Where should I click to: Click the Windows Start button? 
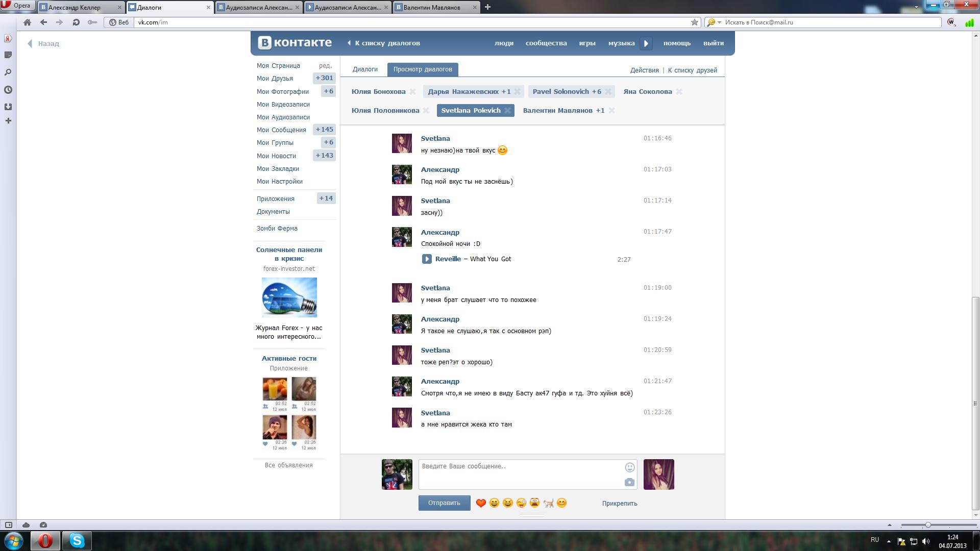[14, 541]
